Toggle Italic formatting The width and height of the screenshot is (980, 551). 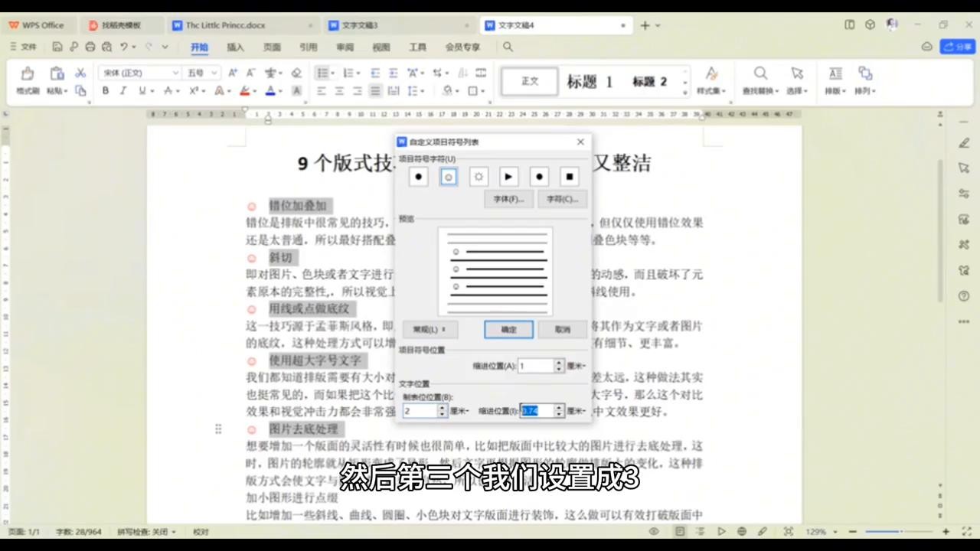click(x=123, y=90)
